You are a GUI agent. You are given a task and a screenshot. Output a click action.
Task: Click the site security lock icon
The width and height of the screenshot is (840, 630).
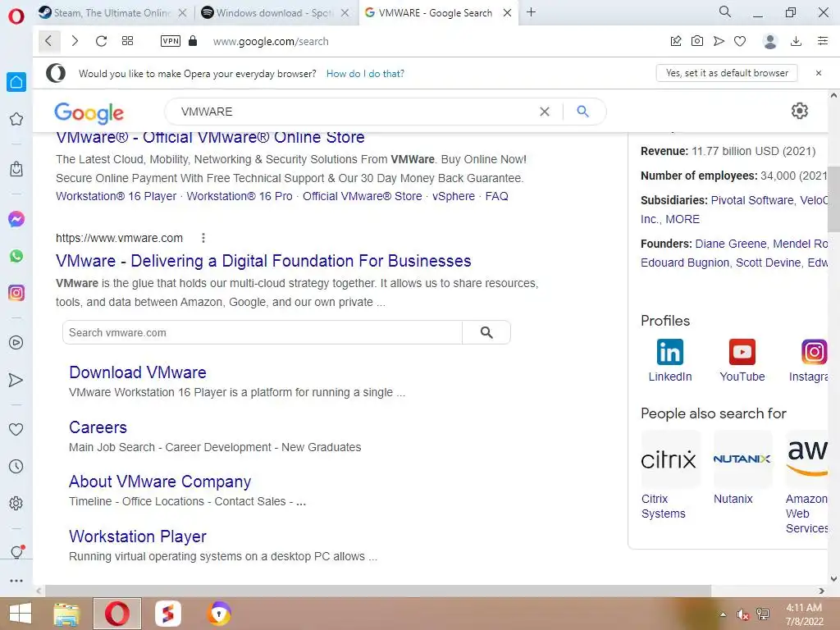coord(193,41)
